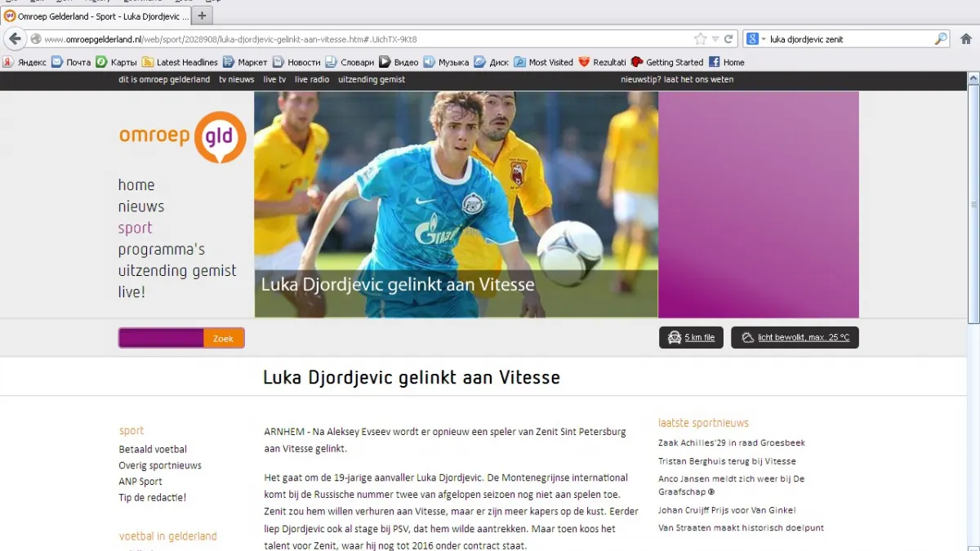Viewport: 980px width, 551px height.
Task: Open a new tab with plus button
Action: tap(202, 16)
